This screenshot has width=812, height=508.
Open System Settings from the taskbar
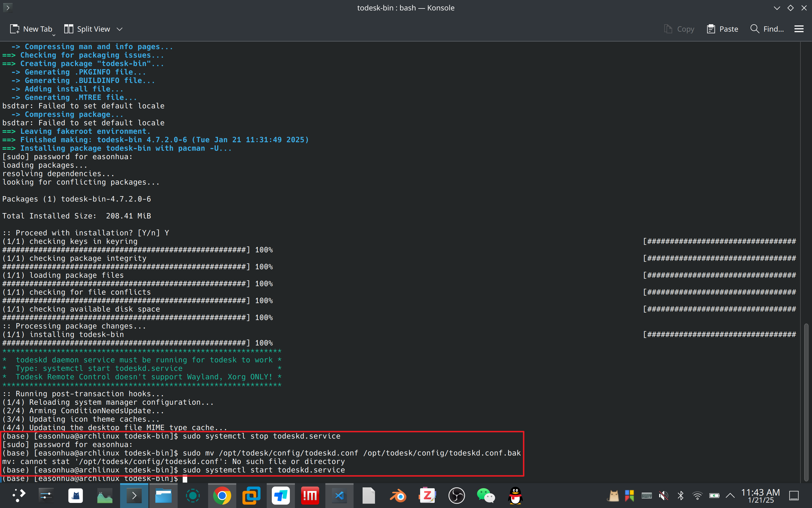(x=46, y=496)
